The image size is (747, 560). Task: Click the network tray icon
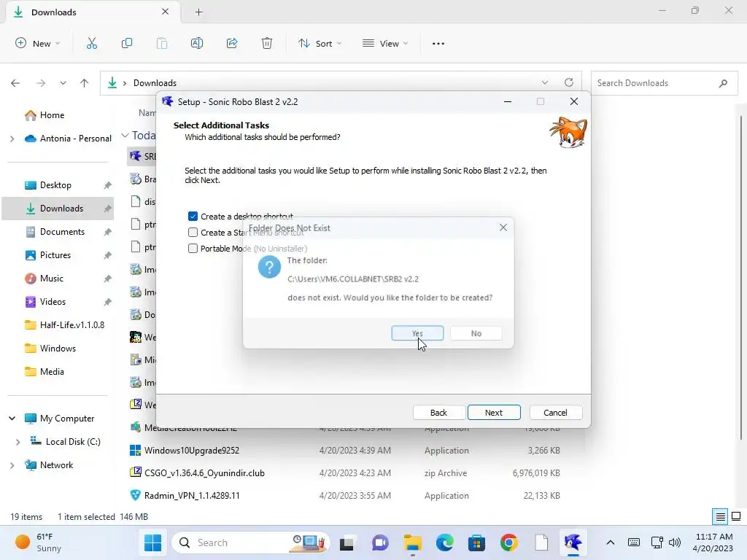(x=657, y=542)
